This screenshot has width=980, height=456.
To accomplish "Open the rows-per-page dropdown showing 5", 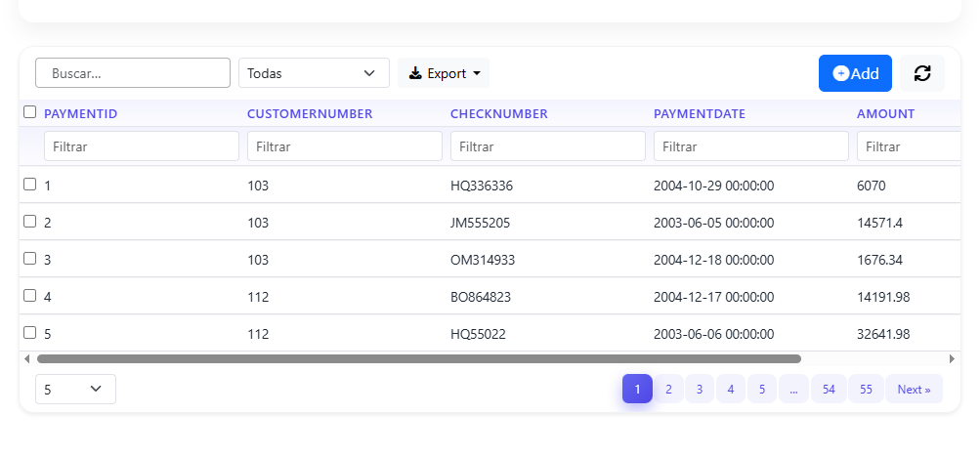I will point(75,389).
